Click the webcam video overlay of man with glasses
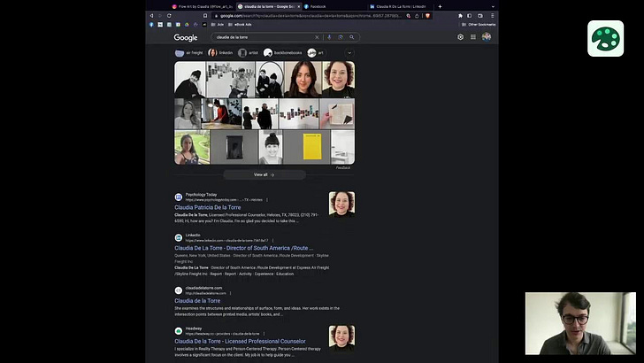Viewport: 644px width, 363px height. (x=580, y=323)
